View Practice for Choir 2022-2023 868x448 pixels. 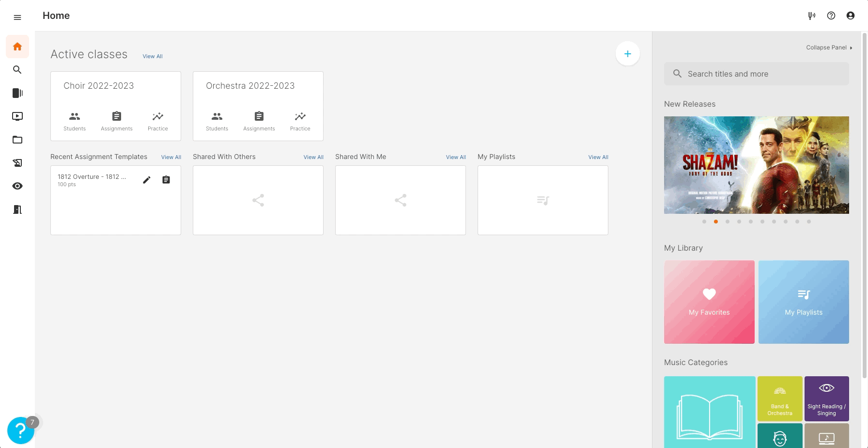[157, 120]
